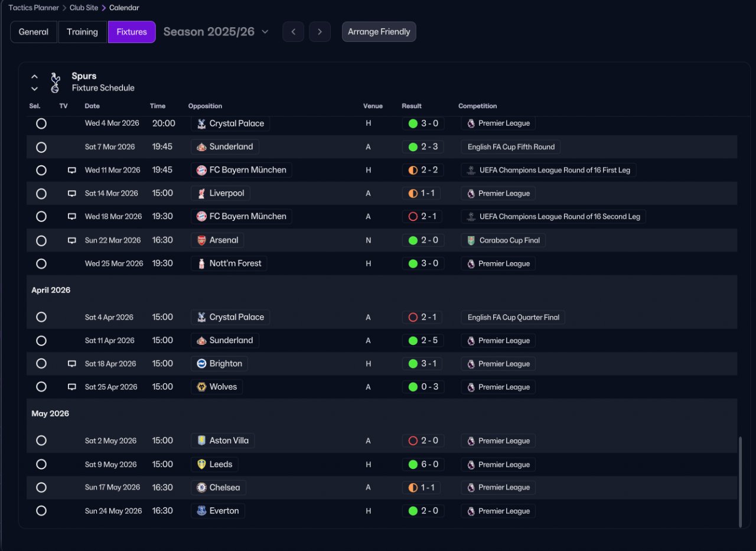Click the fixture list vertical scrollbar
This screenshot has width=756, height=551.
[x=740, y=482]
